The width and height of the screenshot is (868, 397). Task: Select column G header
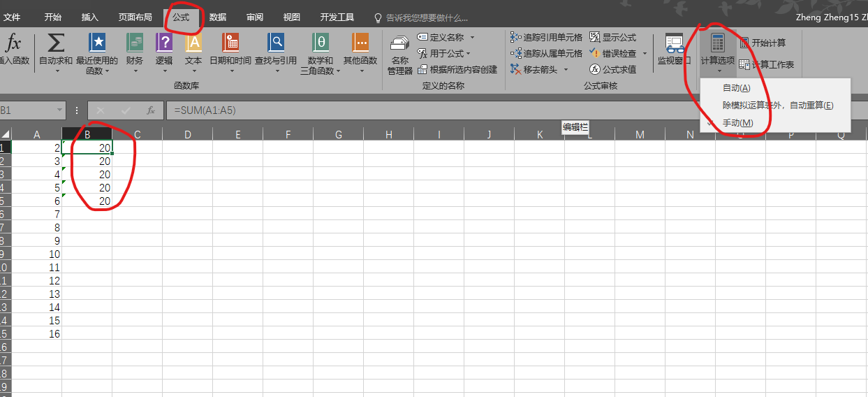339,134
